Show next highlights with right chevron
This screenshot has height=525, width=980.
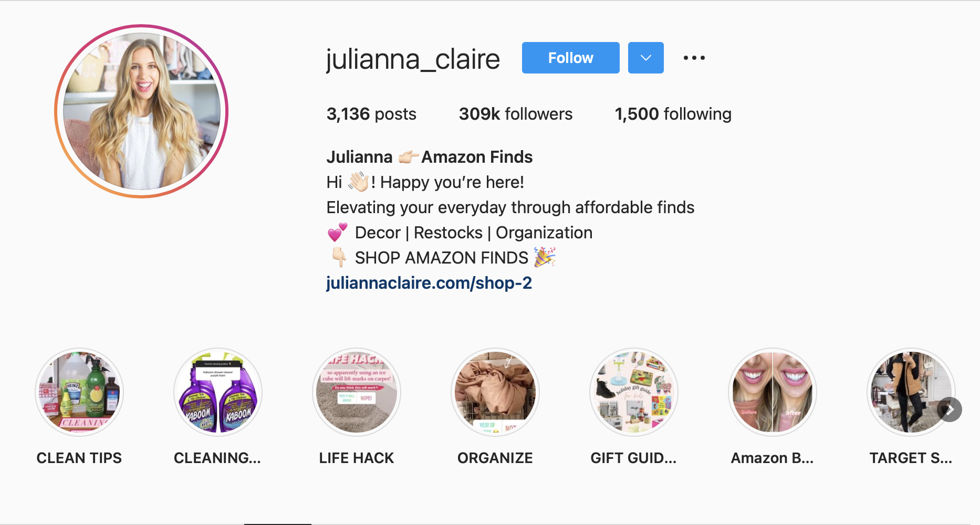pyautogui.click(x=950, y=409)
